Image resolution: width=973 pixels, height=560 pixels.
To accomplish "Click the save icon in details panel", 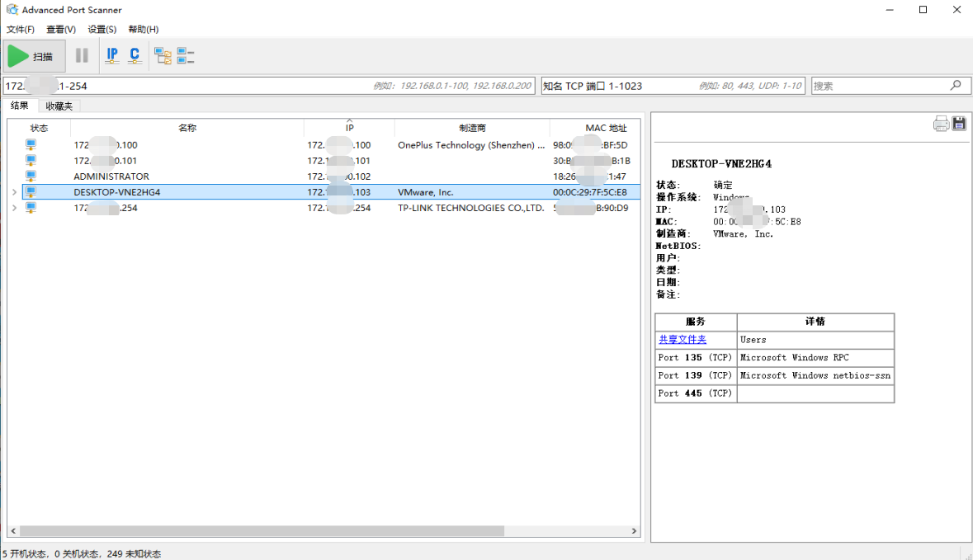I will tap(959, 124).
